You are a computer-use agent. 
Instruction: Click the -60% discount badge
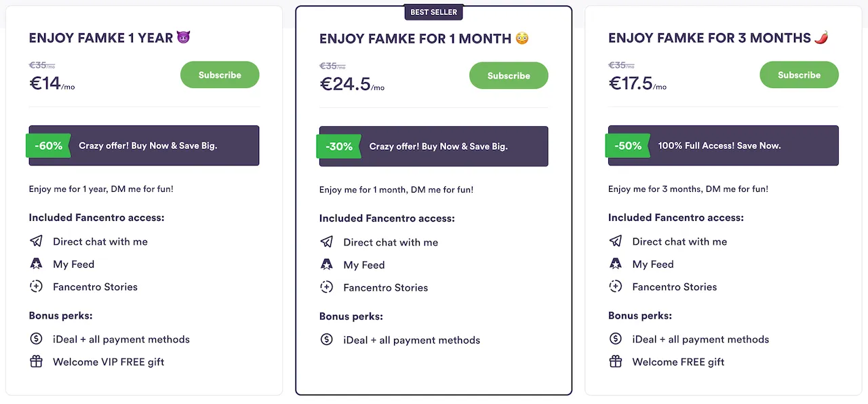[49, 146]
